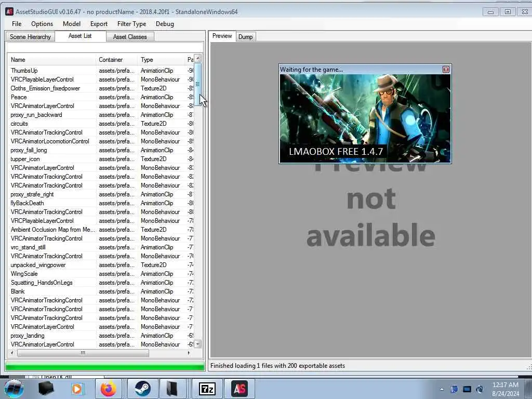Image resolution: width=532 pixels, height=399 pixels.
Task: Open the Filter Type menu
Action: 131,24
